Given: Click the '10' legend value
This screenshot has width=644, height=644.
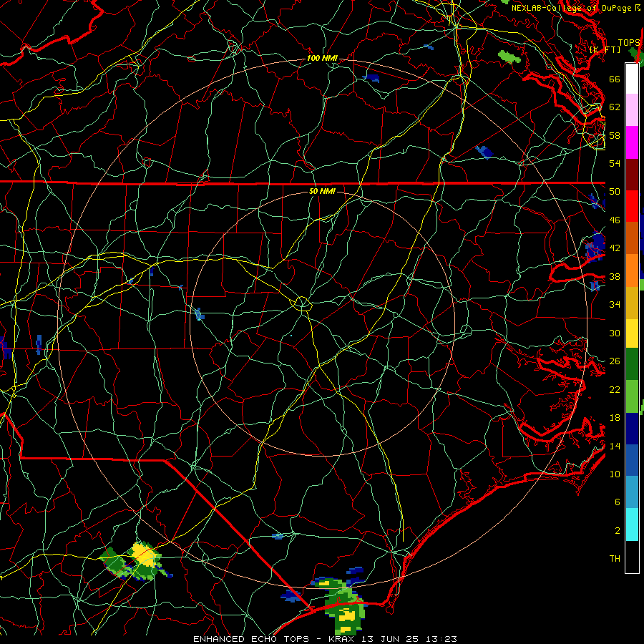Looking at the screenshot, I should (615, 474).
